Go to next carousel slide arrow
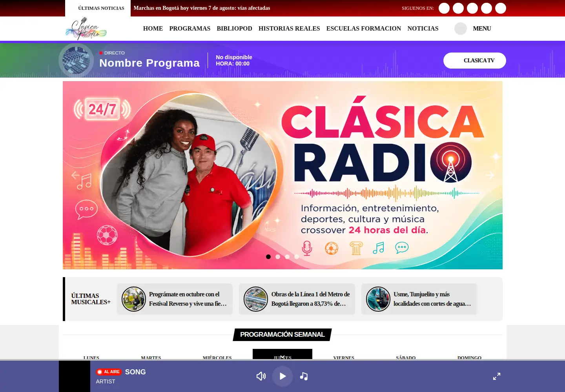The image size is (565, 392). 490,175
